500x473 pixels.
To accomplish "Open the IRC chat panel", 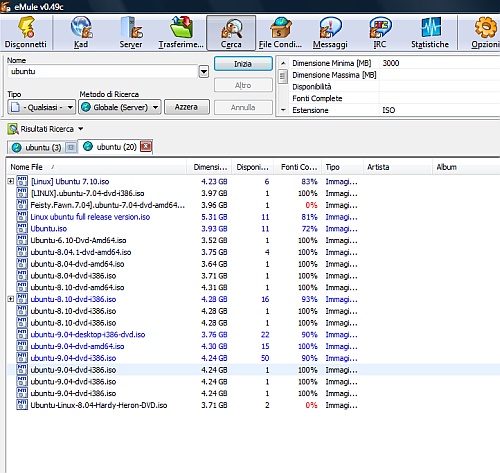I will click(x=380, y=33).
